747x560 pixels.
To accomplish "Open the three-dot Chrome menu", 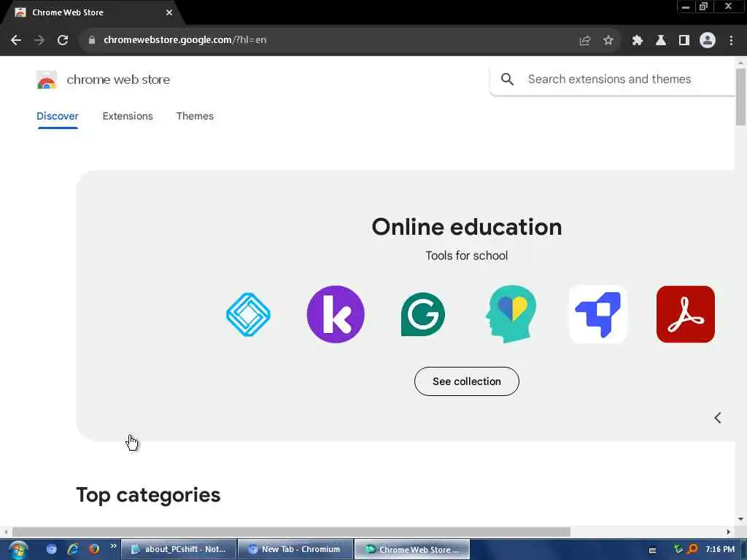I will 731,41.
